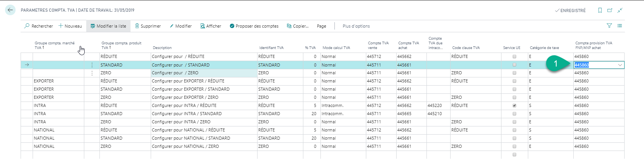Click the Copier... button
This screenshot has width=644, height=163.
(x=298, y=26)
